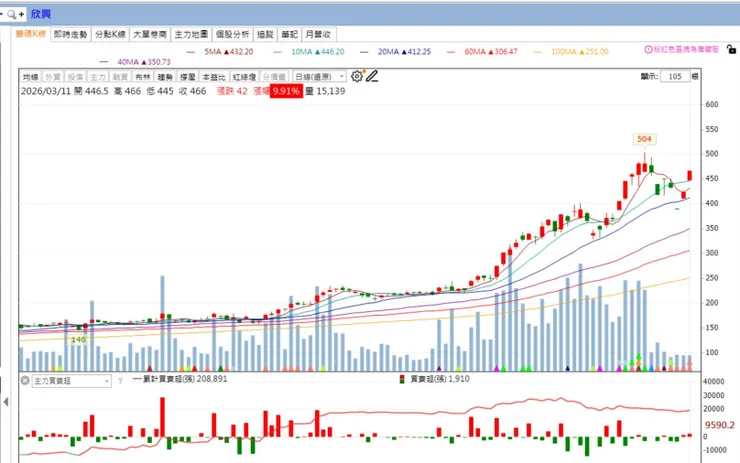This screenshot has height=463, width=740.
Task: Click the date text 2026/03/11
Action: click(46, 91)
